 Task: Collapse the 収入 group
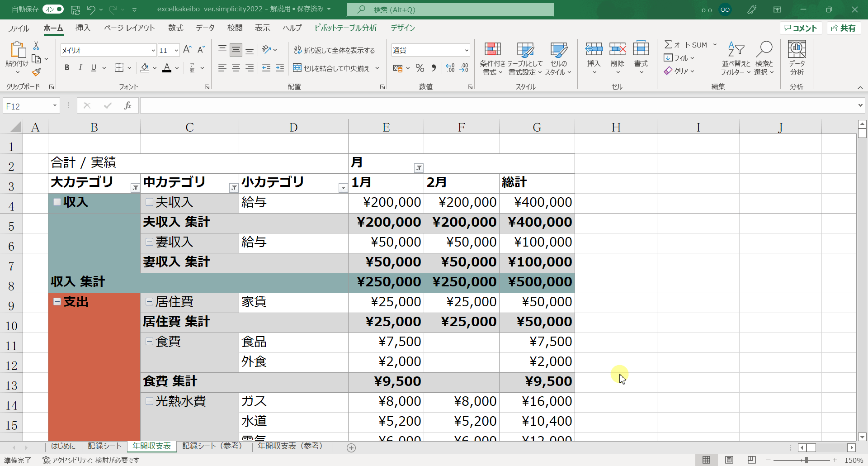(57, 202)
